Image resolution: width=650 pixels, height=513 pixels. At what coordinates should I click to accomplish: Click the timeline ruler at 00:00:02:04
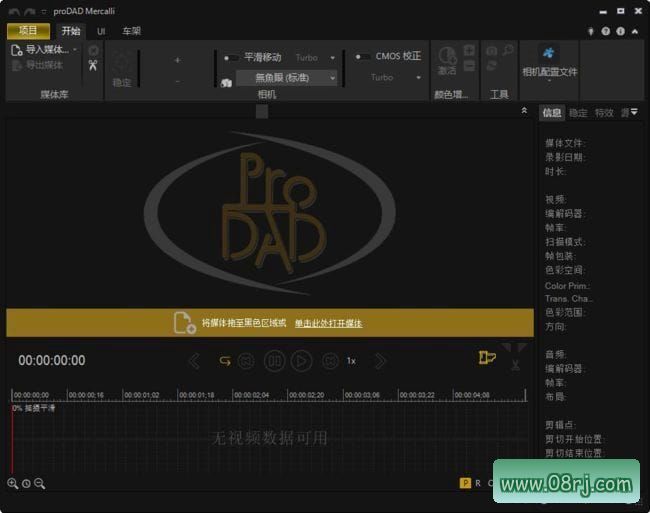pos(251,395)
